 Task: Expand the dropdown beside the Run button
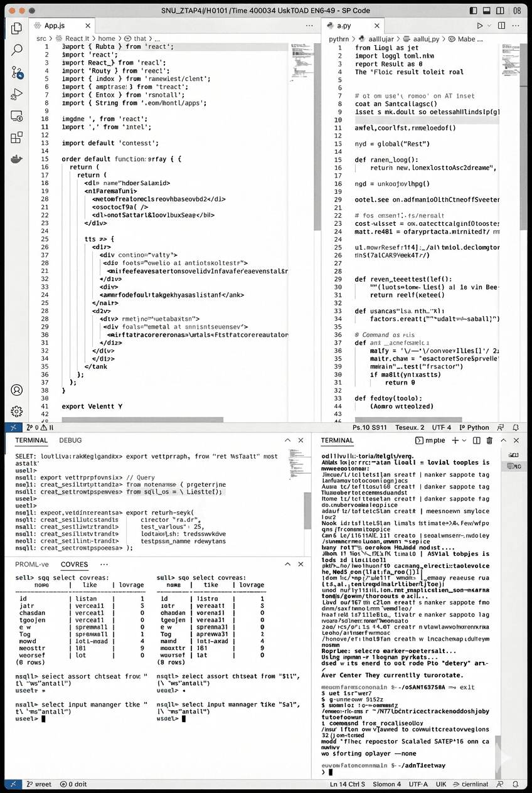coord(490,26)
